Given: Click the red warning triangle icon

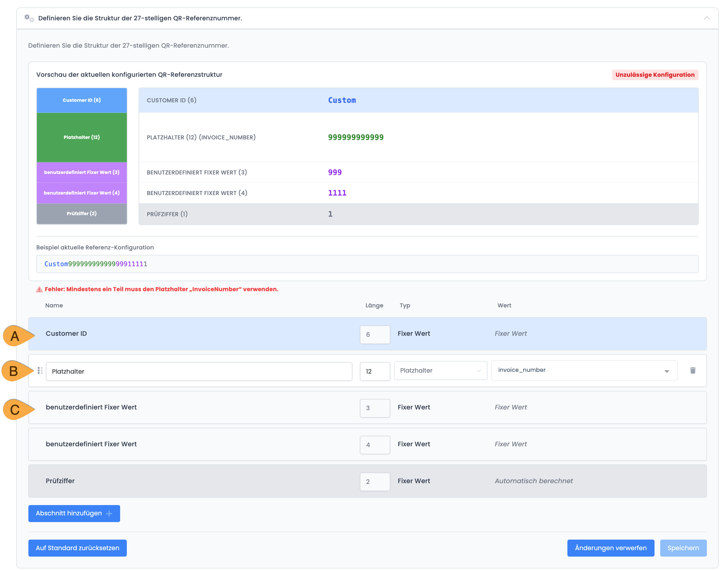Looking at the screenshot, I should [x=39, y=289].
